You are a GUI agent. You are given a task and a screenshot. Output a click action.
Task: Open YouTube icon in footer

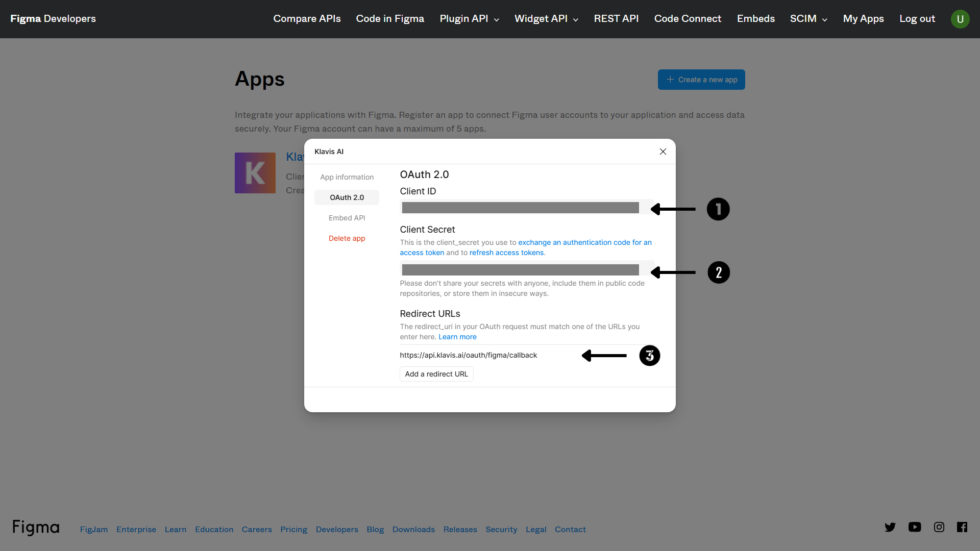point(915,527)
